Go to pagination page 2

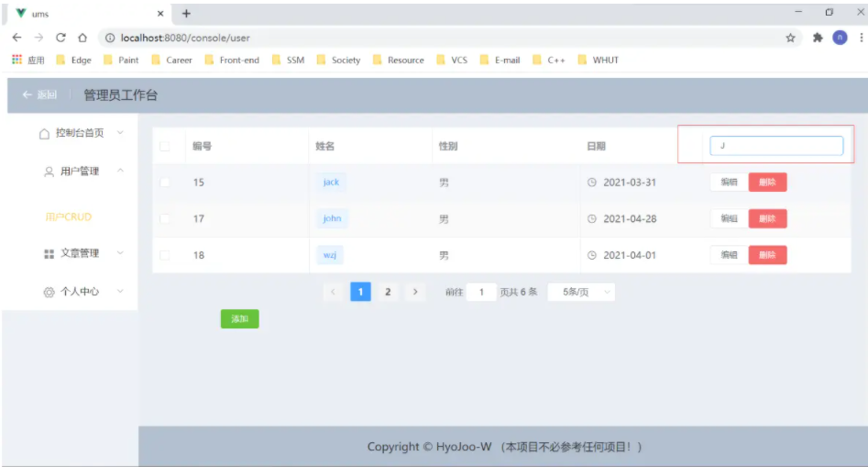388,292
